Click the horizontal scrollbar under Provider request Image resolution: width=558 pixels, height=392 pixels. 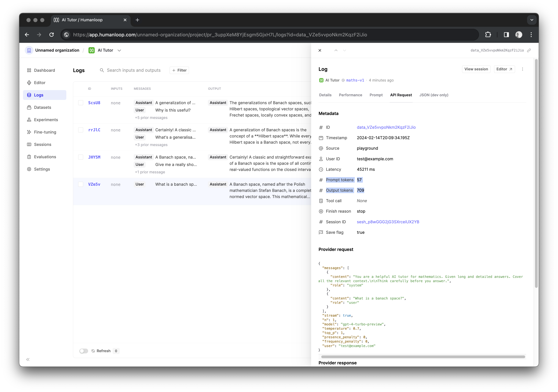(x=423, y=357)
